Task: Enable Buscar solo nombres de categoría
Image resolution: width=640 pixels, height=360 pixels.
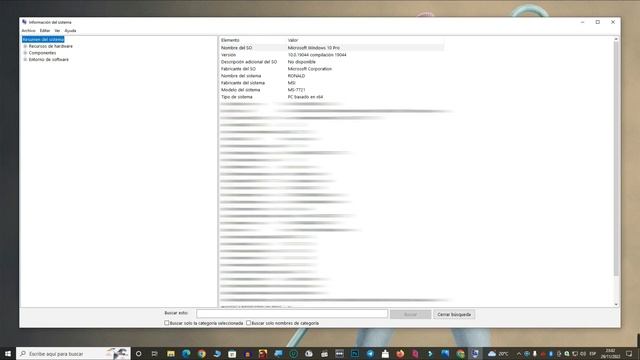Action: [x=248, y=323]
